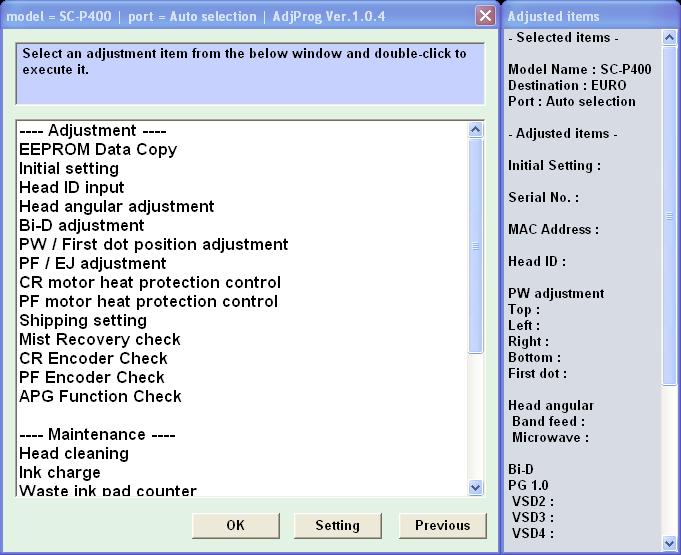Choose Ink charge maintenance item
Viewport: 681px width, 555px height.
pyautogui.click(x=60, y=473)
